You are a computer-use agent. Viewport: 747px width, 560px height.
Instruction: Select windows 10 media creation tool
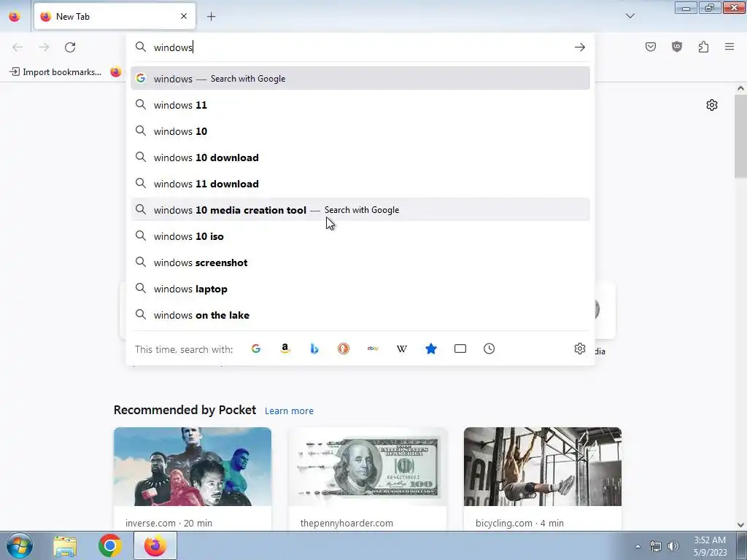pyautogui.click(x=360, y=210)
